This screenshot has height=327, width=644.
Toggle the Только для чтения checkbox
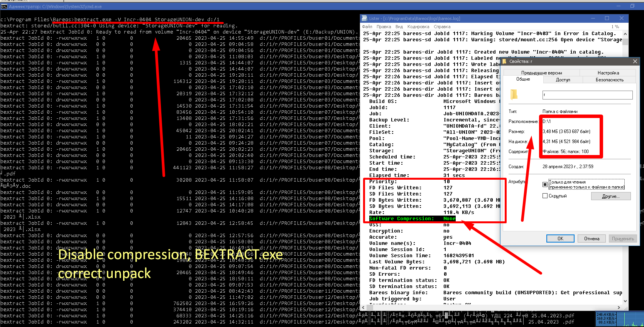[x=545, y=184]
